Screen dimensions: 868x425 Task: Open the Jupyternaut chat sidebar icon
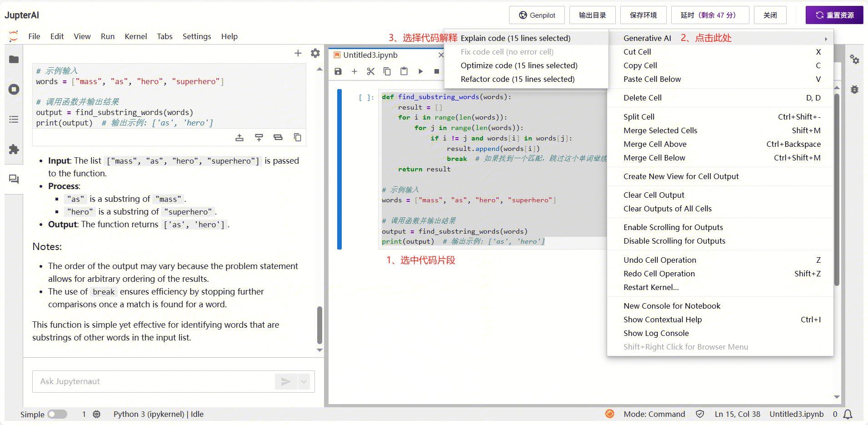[x=14, y=180]
